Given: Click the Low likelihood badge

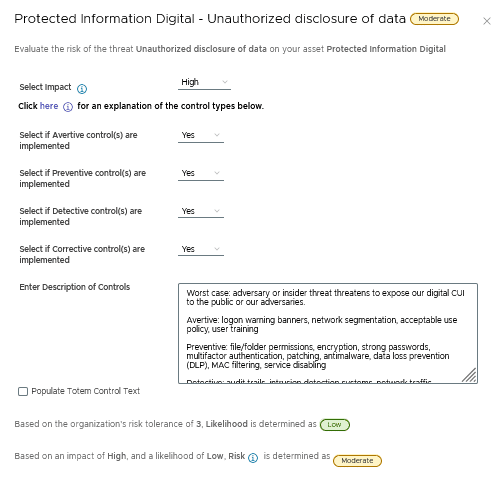Looking at the screenshot, I should tap(335, 425).
